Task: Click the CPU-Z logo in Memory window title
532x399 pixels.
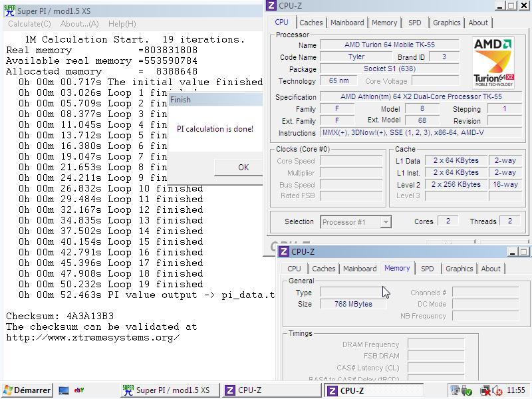Action: pyautogui.click(x=284, y=252)
